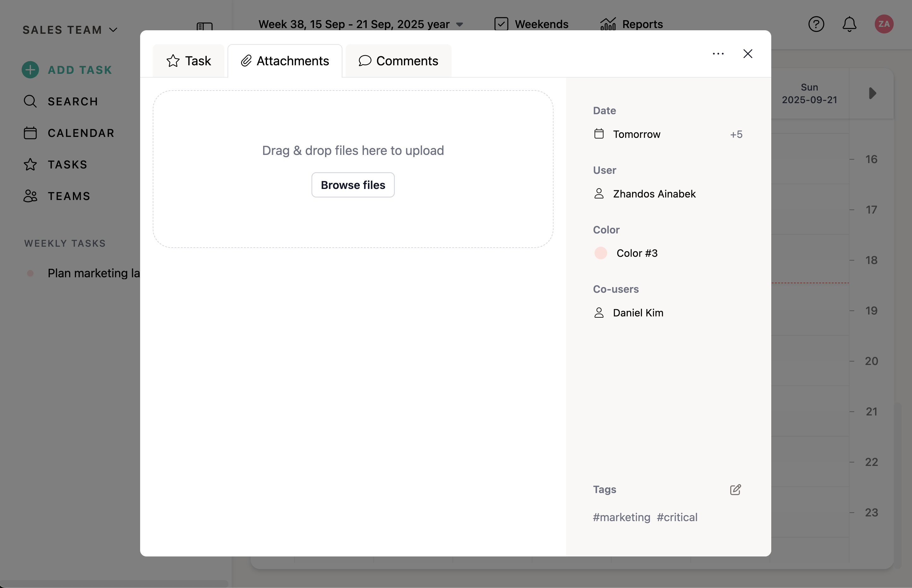
Task: Click the Browse files button
Action: pos(353,185)
